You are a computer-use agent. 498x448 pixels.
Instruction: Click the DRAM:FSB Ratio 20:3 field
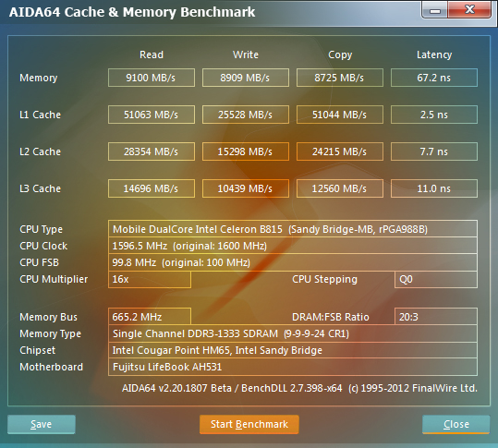[436, 317]
